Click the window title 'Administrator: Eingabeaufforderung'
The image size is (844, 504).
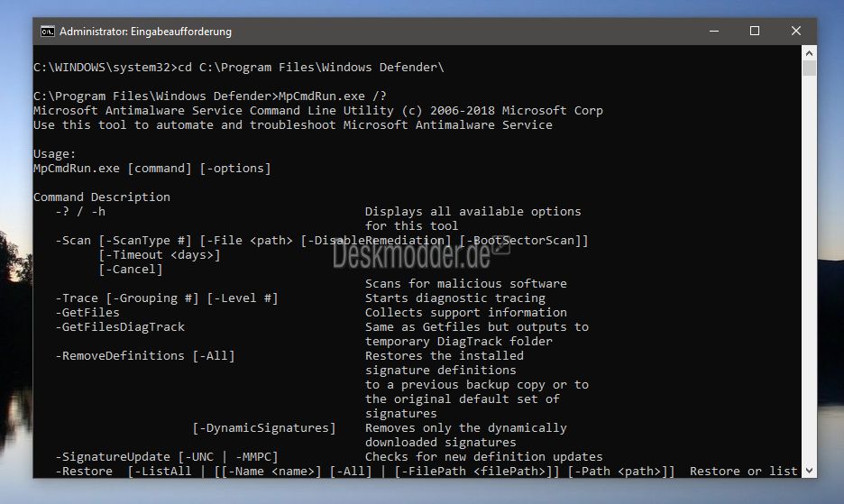145,32
